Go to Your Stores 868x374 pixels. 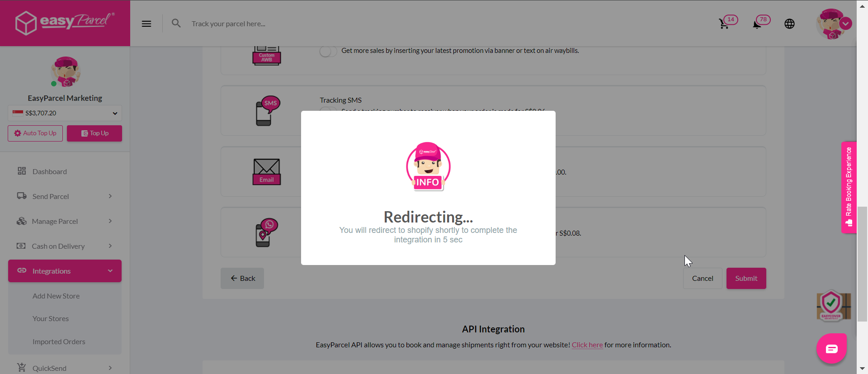click(x=51, y=319)
